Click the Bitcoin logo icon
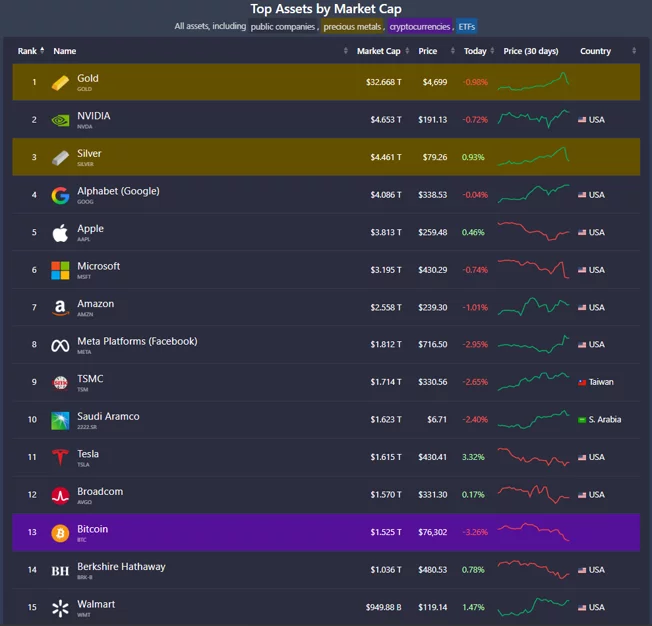 point(60,533)
